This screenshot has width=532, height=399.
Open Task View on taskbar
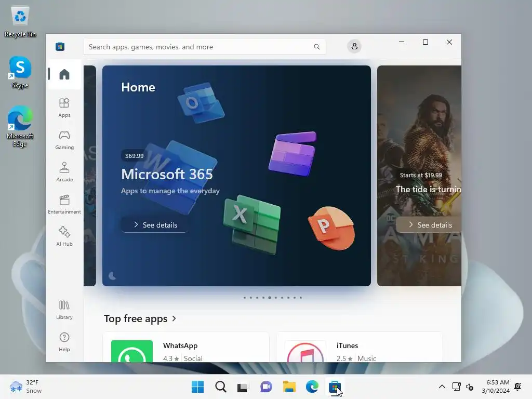click(x=243, y=387)
